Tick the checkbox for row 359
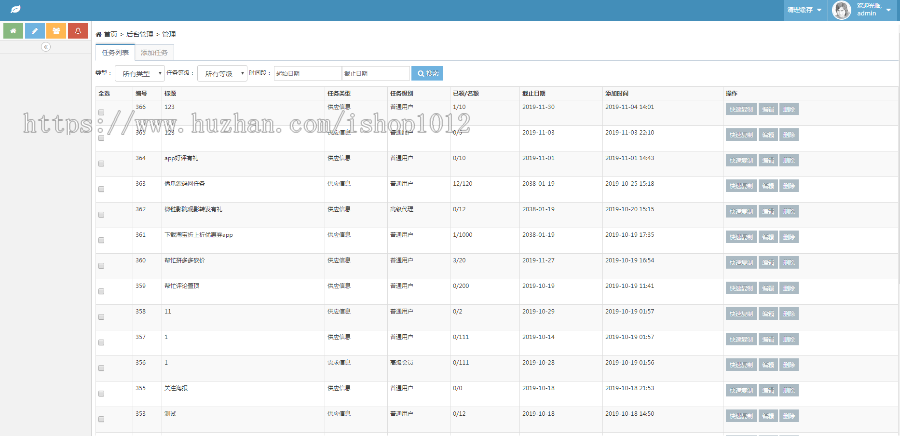The height and width of the screenshot is (436, 900). pyautogui.click(x=101, y=291)
